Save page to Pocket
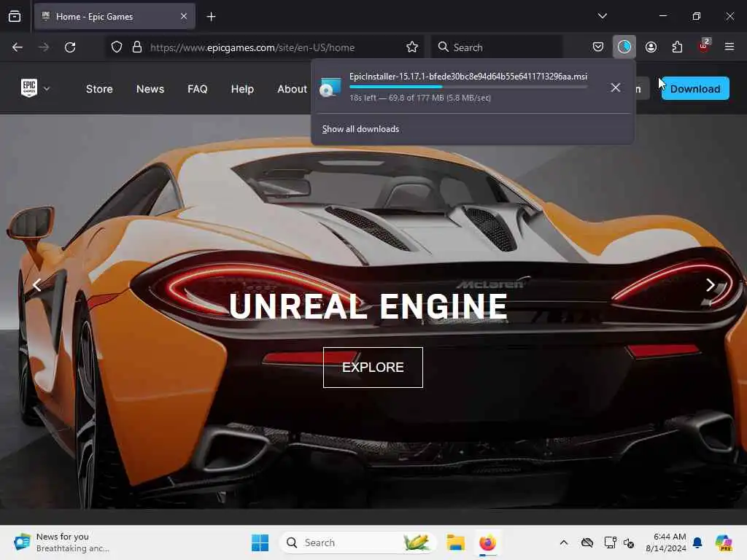747x560 pixels. [598, 47]
